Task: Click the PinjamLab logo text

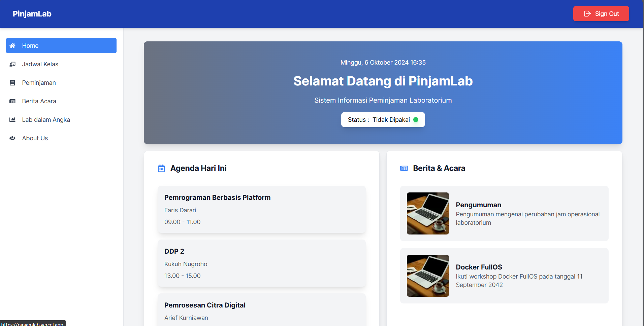Action: tap(32, 14)
